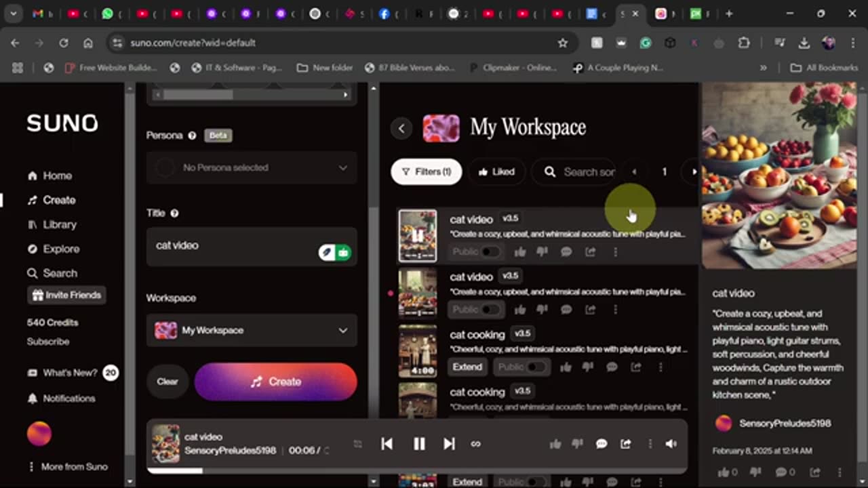868x488 pixels.
Task: Pause playback in the bottom player
Action: point(419,444)
